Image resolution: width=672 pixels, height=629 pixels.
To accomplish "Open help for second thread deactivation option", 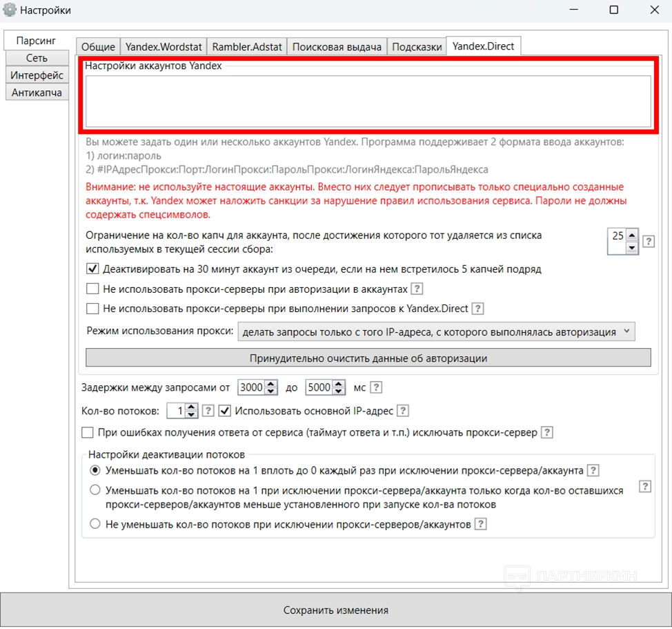I will (645, 486).
